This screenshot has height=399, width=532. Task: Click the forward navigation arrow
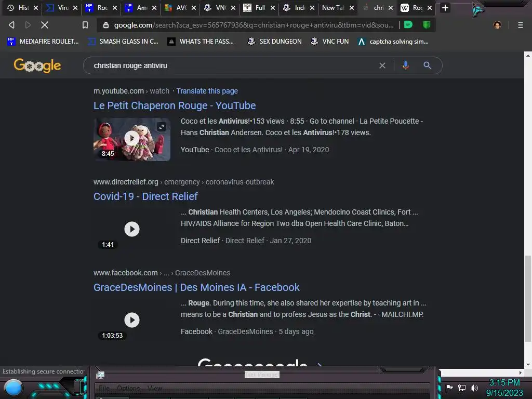point(28,25)
